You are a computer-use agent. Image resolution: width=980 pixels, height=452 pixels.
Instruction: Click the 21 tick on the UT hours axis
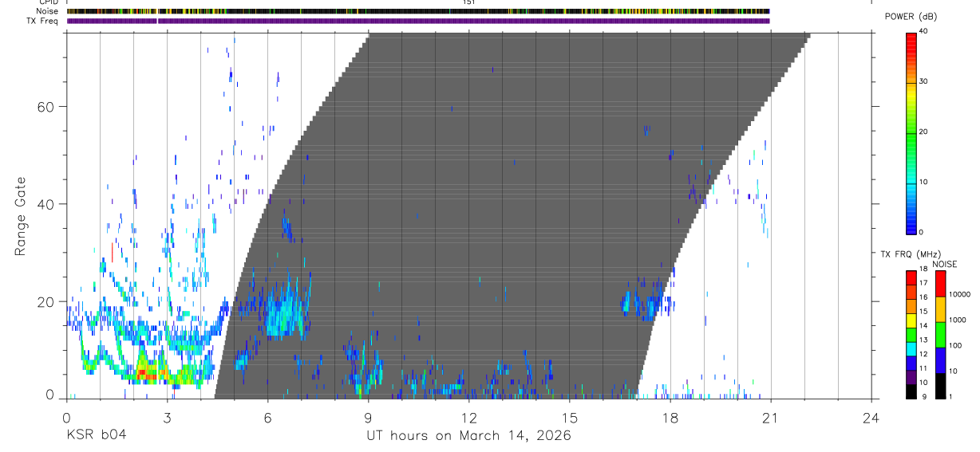point(771,417)
